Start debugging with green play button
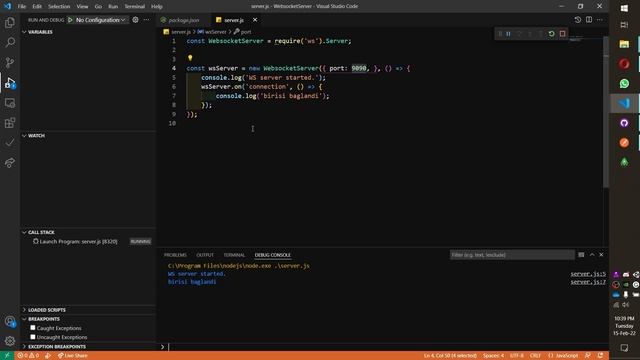This screenshot has width=640, height=360. [70, 20]
